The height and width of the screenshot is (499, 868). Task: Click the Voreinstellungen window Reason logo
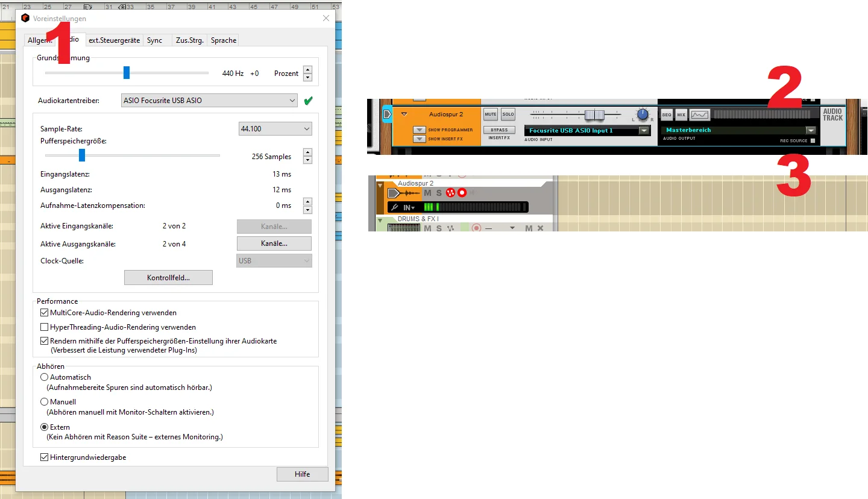pyautogui.click(x=25, y=18)
